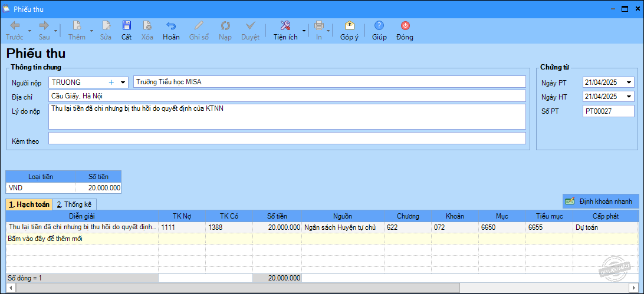
Task: Expand the Tiện ích dropdown arrow
Action: (304, 31)
